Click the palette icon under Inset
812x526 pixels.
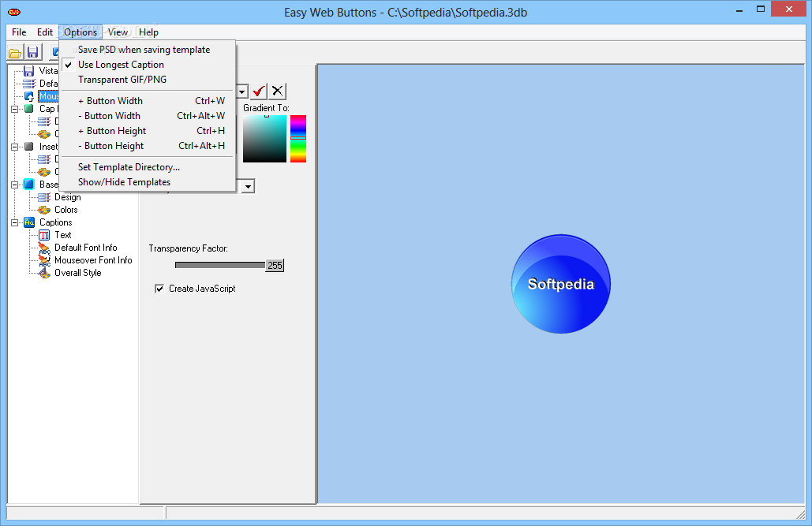pos(44,172)
